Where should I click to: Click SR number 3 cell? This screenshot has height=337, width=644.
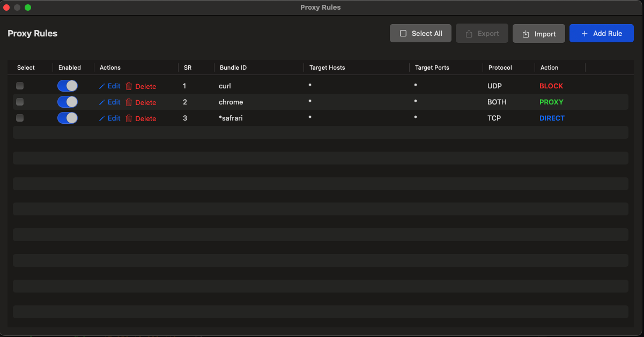(x=185, y=118)
